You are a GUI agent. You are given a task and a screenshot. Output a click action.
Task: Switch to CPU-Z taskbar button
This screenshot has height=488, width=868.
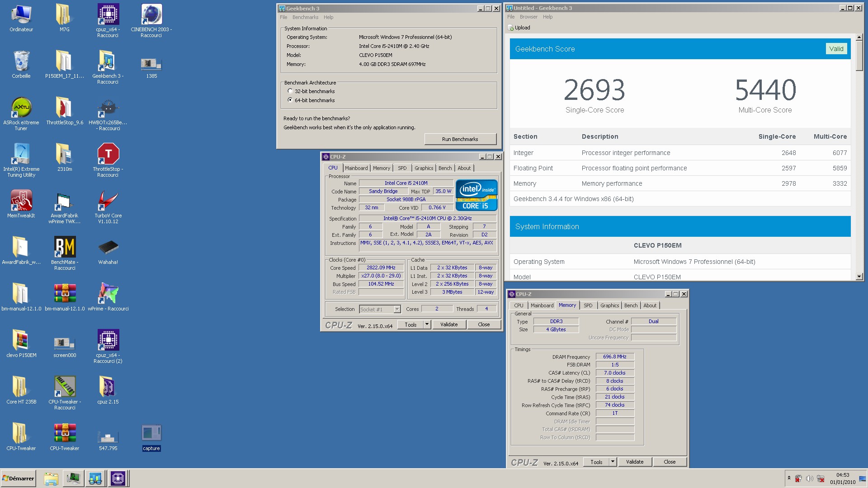click(118, 479)
